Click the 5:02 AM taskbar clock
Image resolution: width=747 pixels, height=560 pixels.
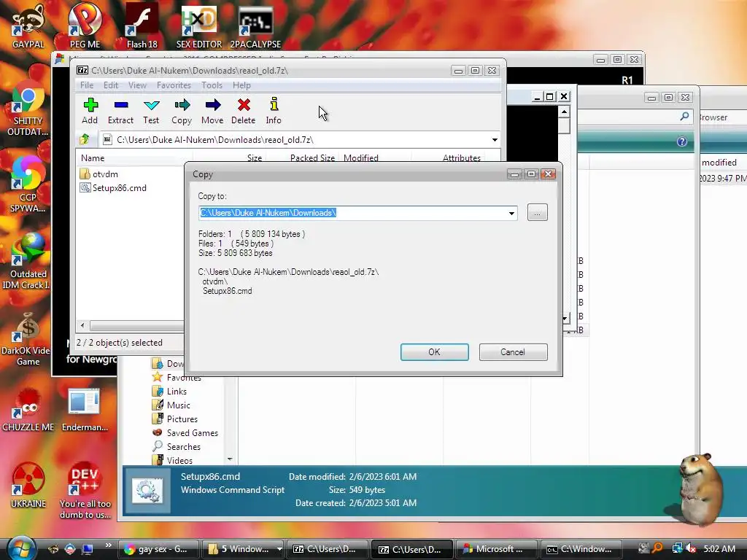(719, 548)
